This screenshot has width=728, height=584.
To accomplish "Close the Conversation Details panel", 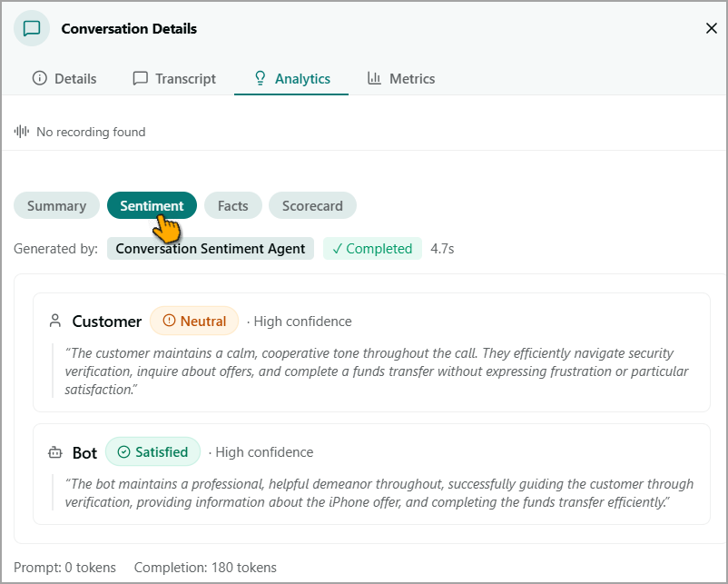I will point(711,28).
